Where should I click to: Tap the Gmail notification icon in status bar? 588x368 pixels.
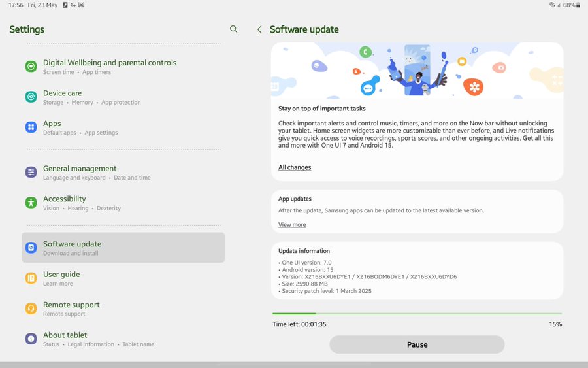click(x=81, y=5)
